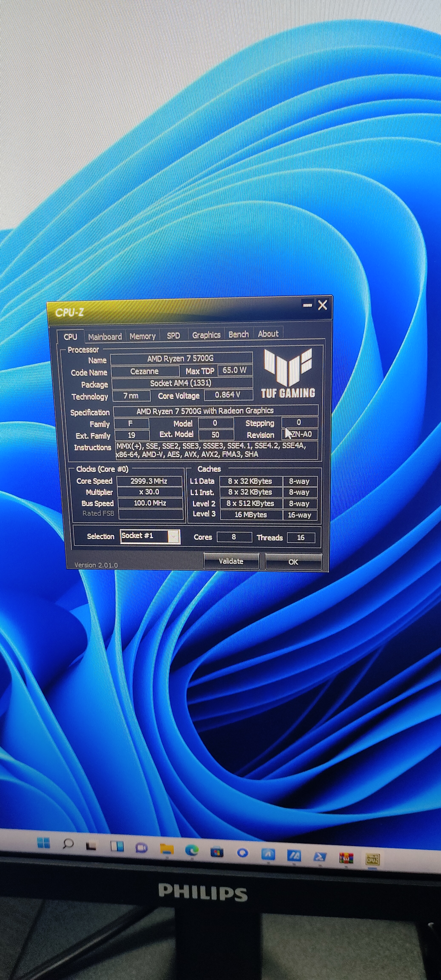Click the blue circle taskbar icon

point(243,853)
